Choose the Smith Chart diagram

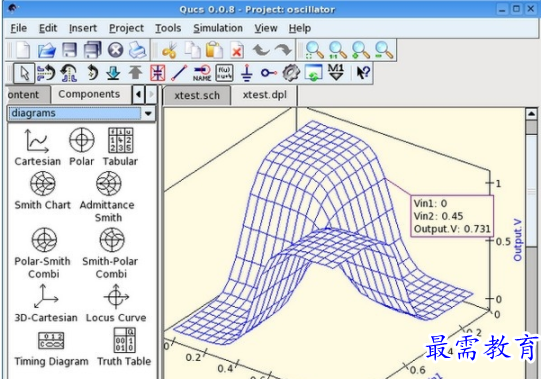[42, 191]
